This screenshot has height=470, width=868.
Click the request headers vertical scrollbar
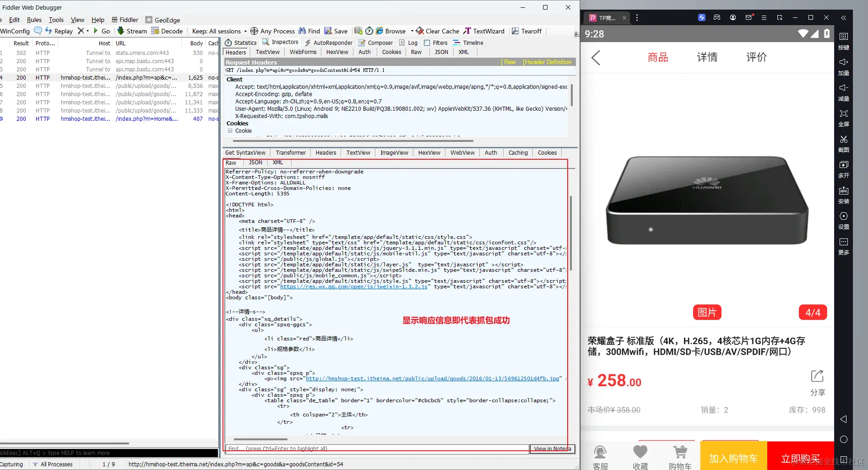click(x=571, y=95)
